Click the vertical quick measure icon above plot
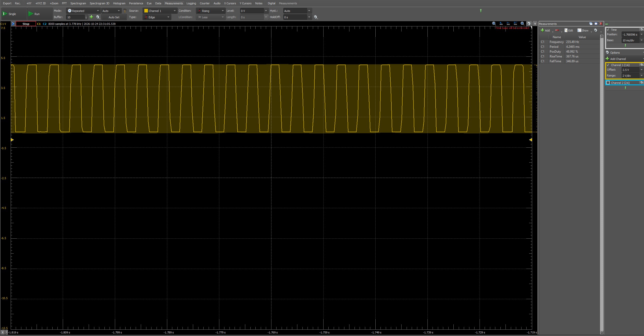 point(508,24)
